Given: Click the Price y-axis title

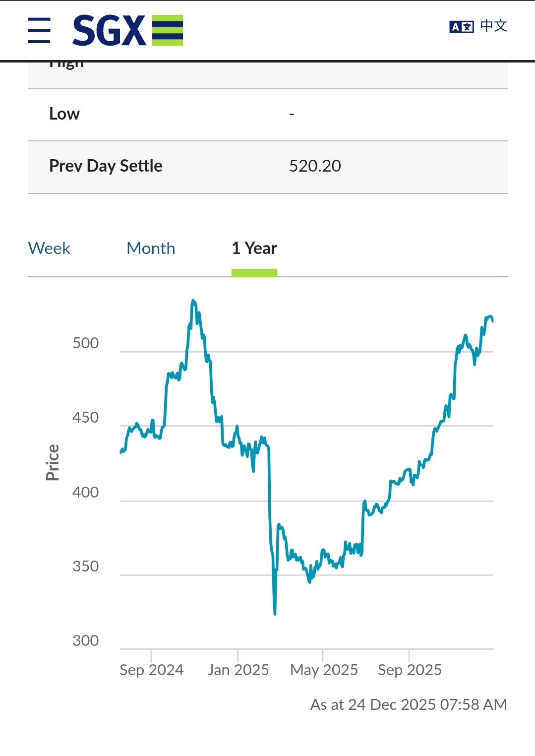Looking at the screenshot, I should pos(52,462).
